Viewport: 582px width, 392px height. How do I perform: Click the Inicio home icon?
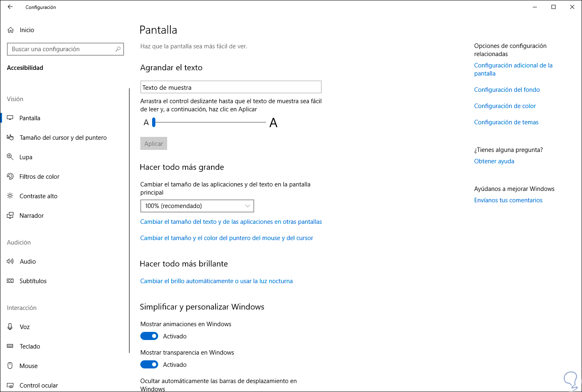click(11, 30)
